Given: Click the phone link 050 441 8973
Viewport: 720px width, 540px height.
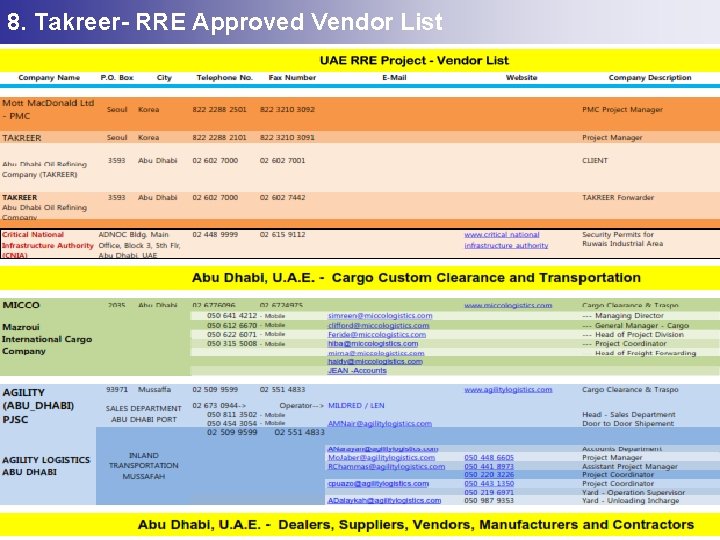Looking at the screenshot, I should pos(489,467).
